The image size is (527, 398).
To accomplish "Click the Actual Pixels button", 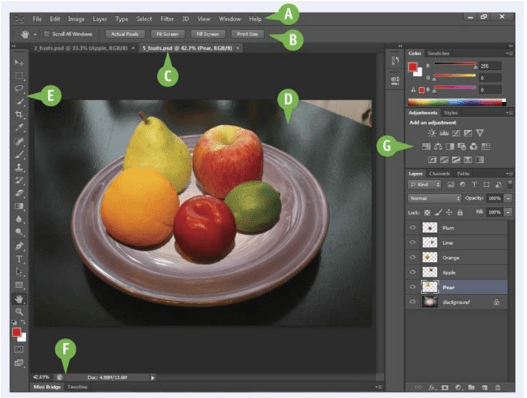I will pos(125,34).
